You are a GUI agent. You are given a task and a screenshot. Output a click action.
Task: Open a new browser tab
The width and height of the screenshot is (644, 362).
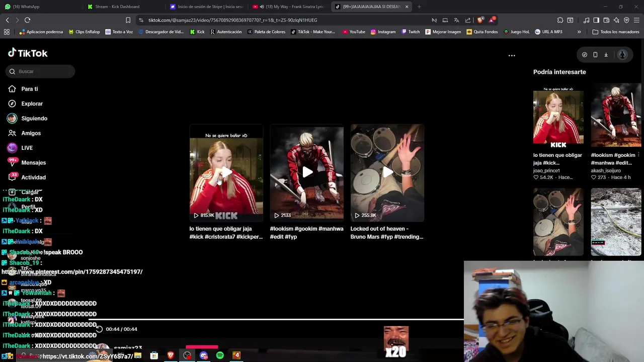click(x=419, y=7)
